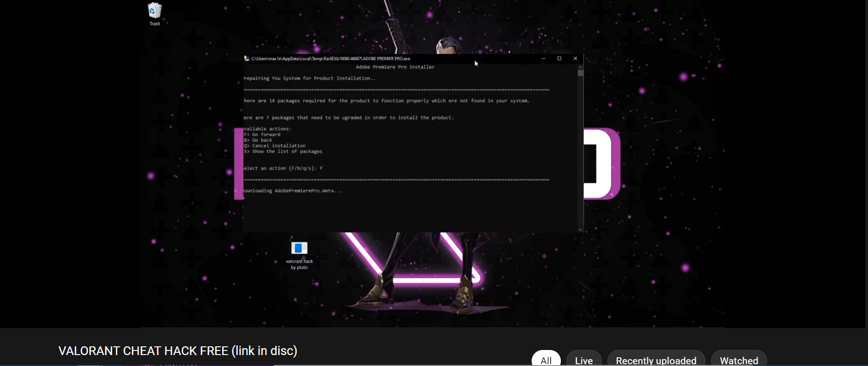Click 'Preparing Your System for Product Installation' line
Image resolution: width=868 pixels, height=366 pixels.
pos(309,79)
